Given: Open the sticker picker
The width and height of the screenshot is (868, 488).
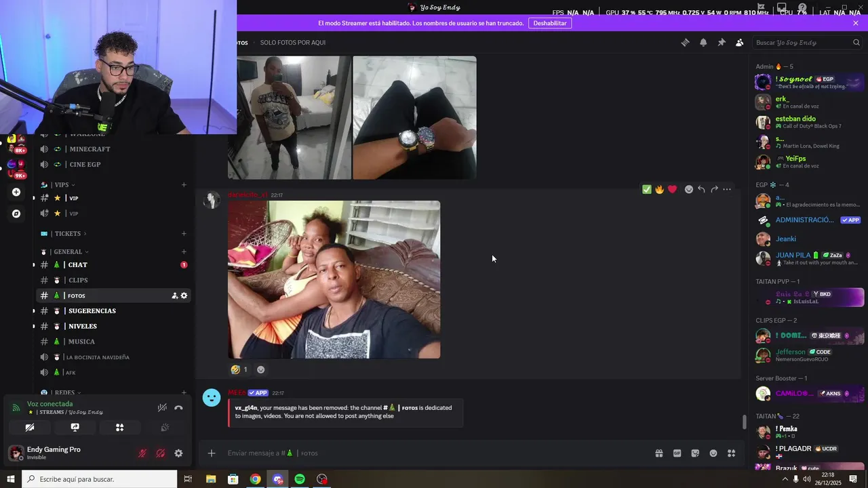Looking at the screenshot, I should coord(695,453).
